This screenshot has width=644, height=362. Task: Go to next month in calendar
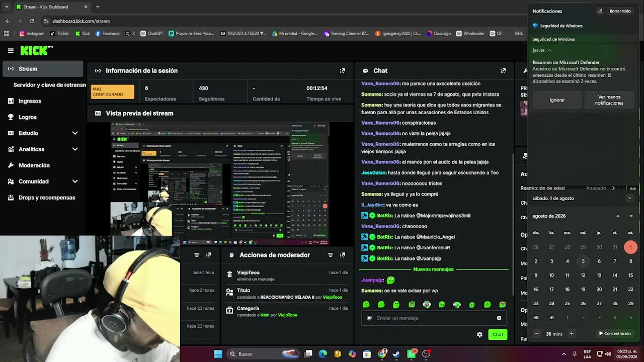[631, 216]
